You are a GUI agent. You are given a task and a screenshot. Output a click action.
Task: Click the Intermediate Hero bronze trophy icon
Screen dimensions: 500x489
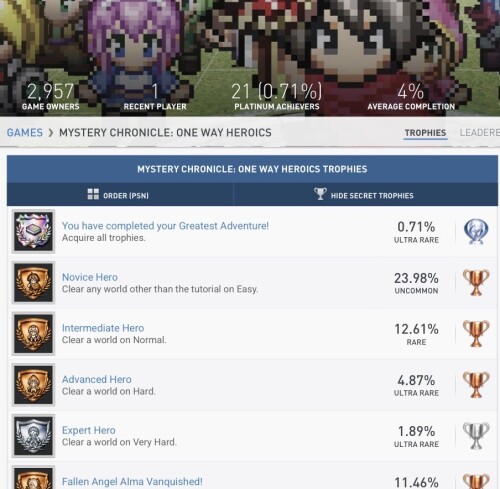click(476, 334)
